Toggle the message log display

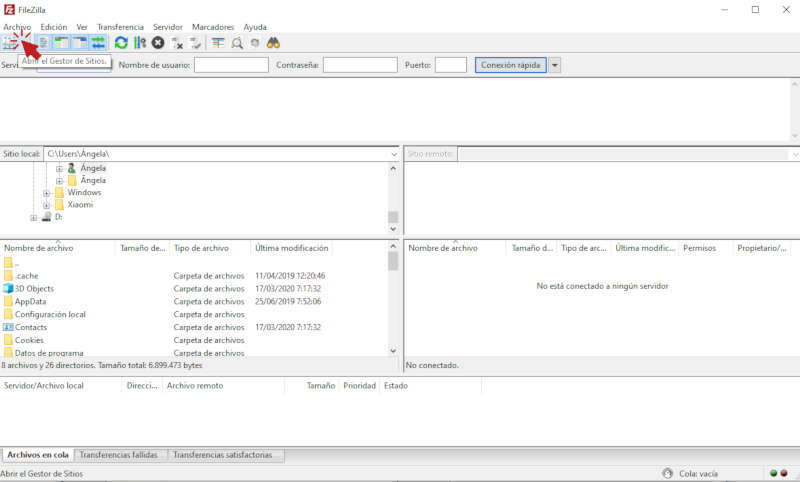coord(43,43)
